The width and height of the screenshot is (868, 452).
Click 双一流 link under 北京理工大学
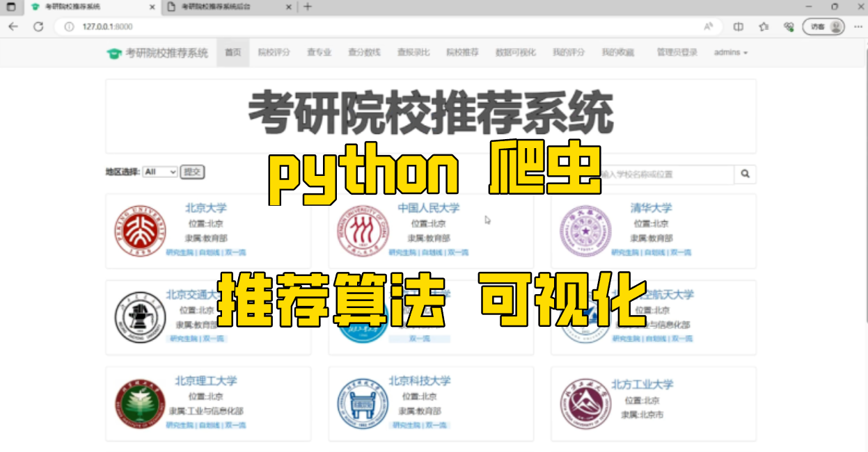pyautogui.click(x=235, y=425)
